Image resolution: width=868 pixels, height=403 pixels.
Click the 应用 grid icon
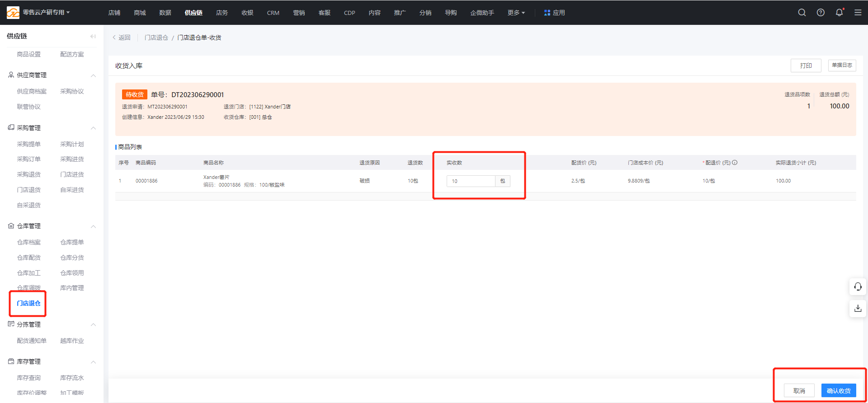547,13
